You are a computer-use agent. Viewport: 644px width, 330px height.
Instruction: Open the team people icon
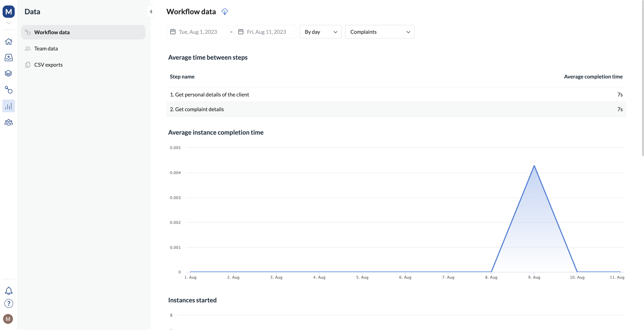click(9, 122)
